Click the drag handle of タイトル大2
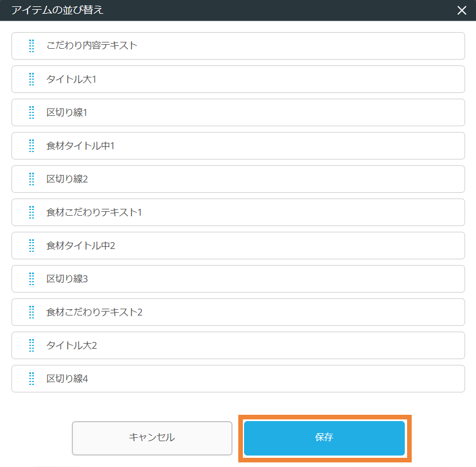Image resolution: width=476 pixels, height=467 pixels. 31,345
